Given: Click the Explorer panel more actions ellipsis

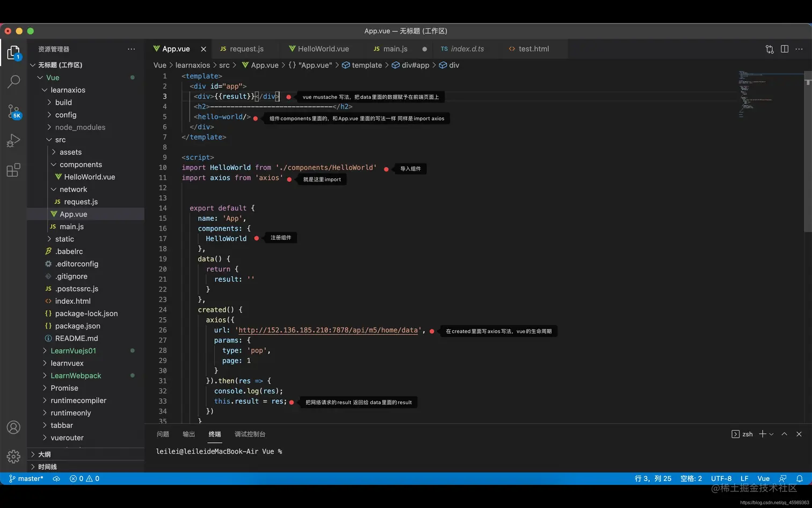Looking at the screenshot, I should click(x=131, y=49).
